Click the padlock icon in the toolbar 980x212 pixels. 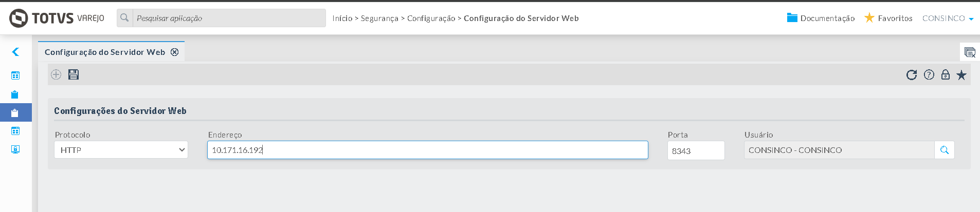pyautogui.click(x=945, y=75)
